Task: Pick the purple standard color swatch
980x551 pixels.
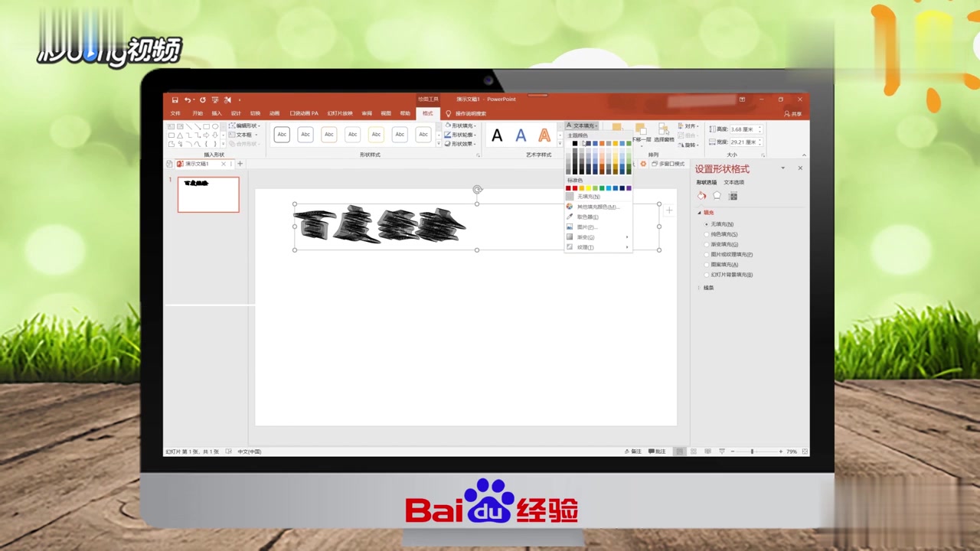Action: coord(629,188)
